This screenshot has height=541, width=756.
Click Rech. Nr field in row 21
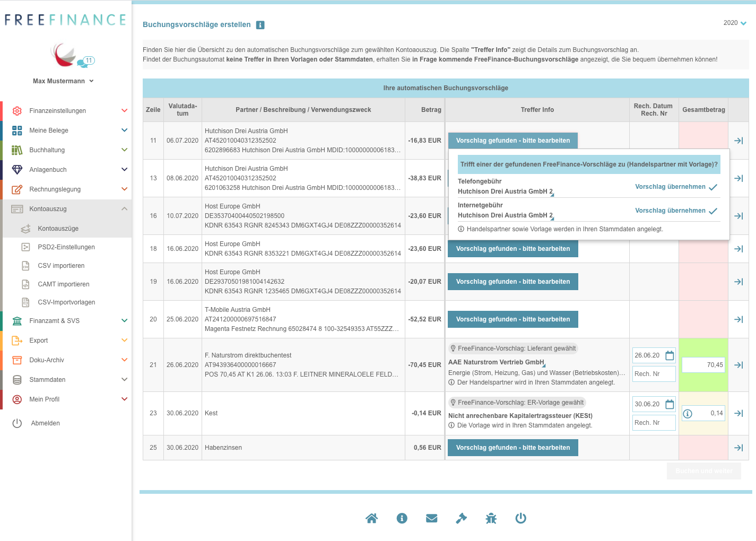point(654,374)
